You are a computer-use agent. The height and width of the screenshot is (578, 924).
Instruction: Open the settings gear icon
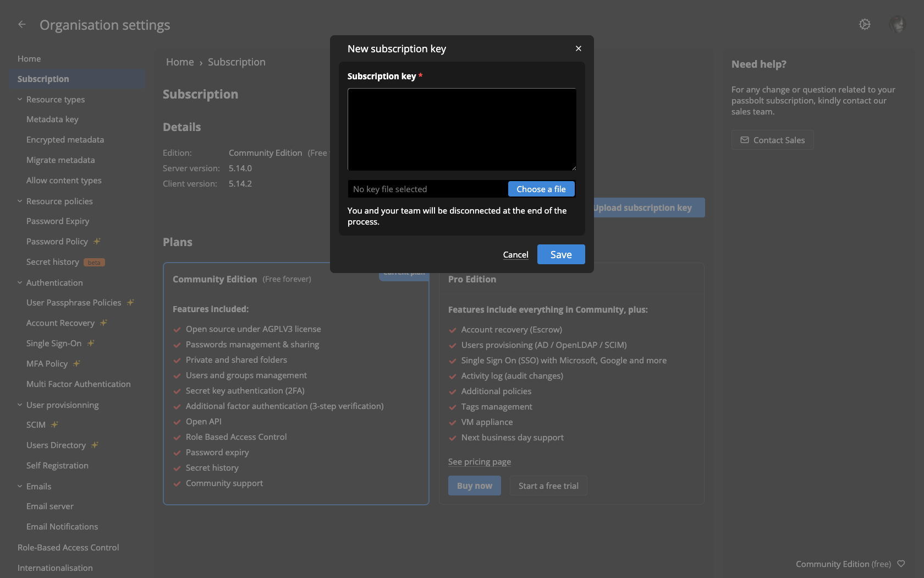(x=865, y=24)
